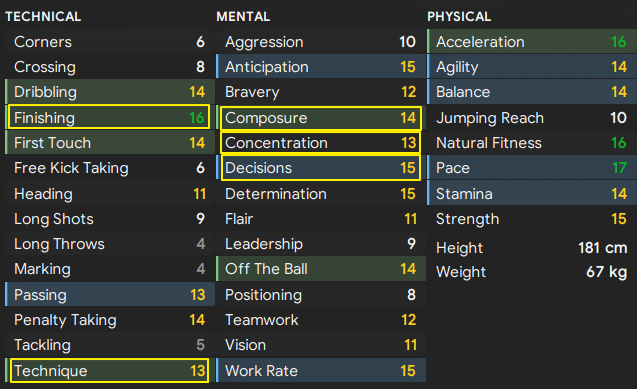Select the Technique attribute row
This screenshot has height=389, width=637.
pos(109,370)
